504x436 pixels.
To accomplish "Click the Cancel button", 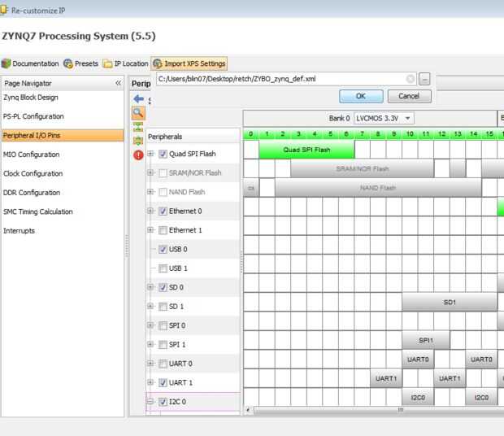I will pos(409,96).
